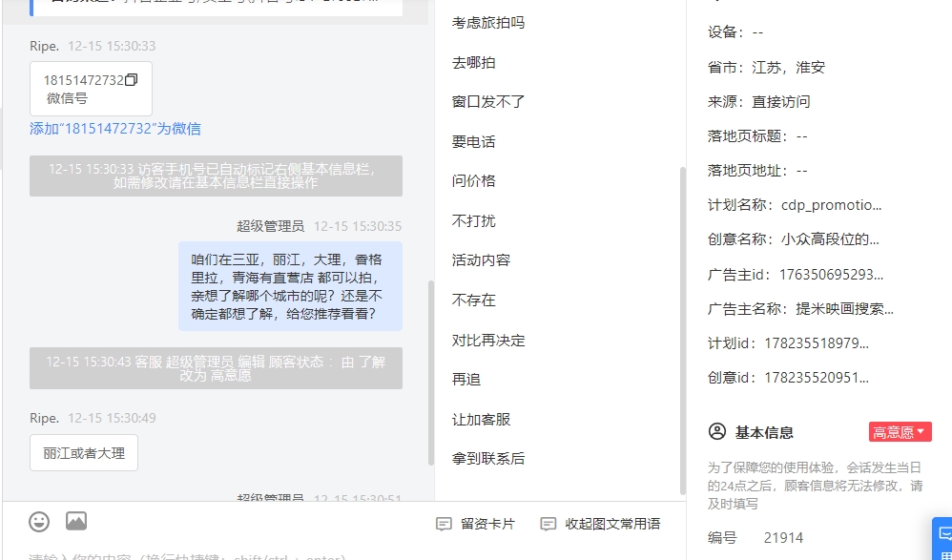Viewport: 952px width, 560px height.
Task: Click the 广告主id value
Action: [x=831, y=275]
